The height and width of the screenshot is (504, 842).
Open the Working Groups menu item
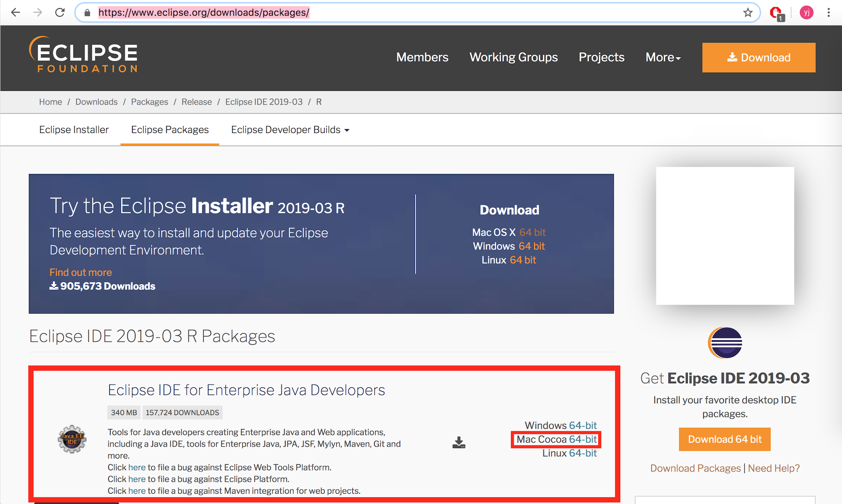click(513, 57)
